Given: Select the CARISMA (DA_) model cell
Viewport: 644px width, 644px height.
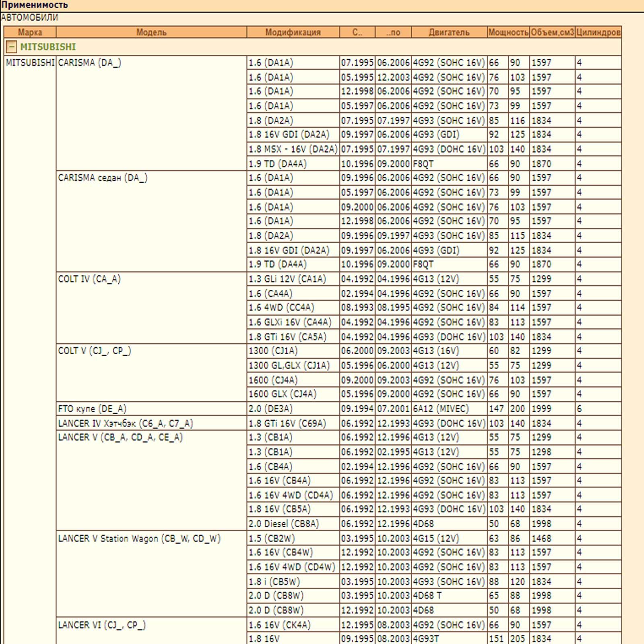Looking at the screenshot, I should coord(151,113).
